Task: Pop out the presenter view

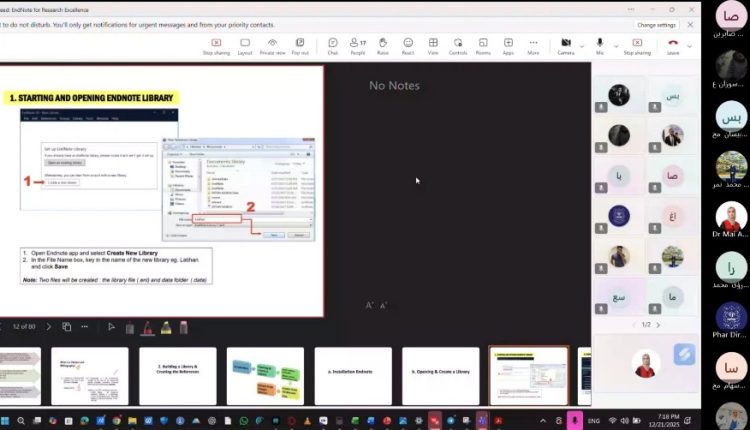Action: (x=300, y=45)
